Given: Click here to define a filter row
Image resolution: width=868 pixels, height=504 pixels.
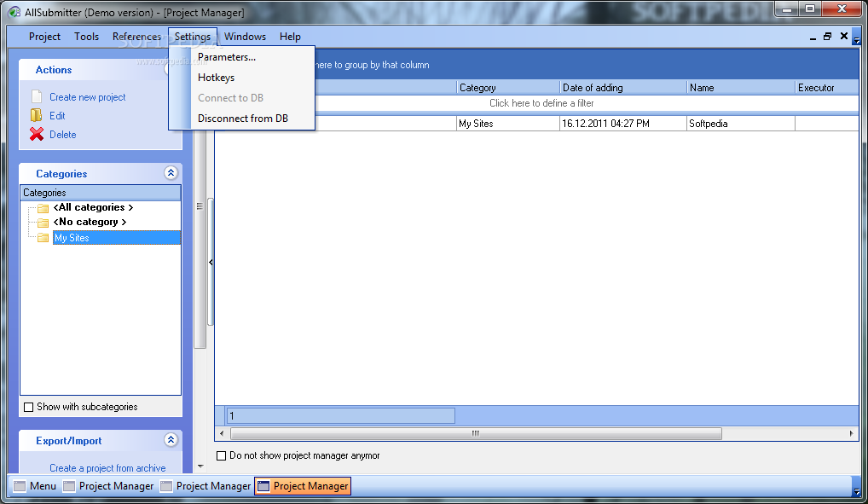Looking at the screenshot, I should [x=541, y=103].
